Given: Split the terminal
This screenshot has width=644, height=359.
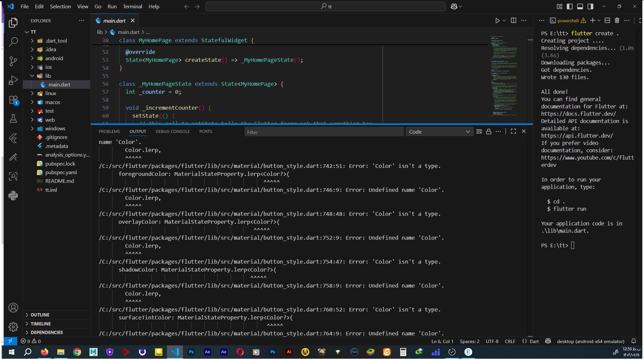Looking at the screenshot, I should tap(607, 21).
